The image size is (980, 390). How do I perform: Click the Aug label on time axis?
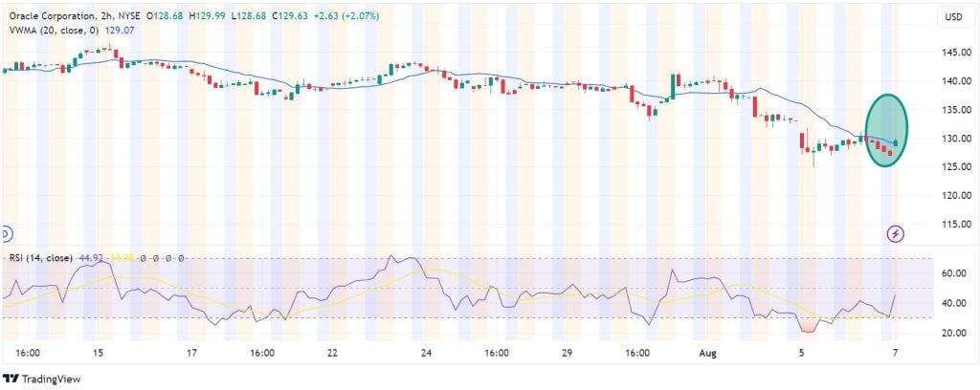707,353
